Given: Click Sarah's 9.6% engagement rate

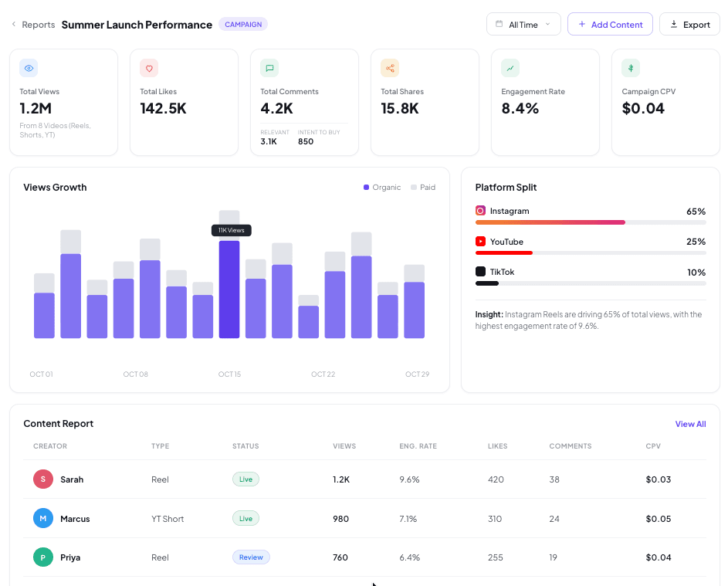Looking at the screenshot, I should (409, 479).
